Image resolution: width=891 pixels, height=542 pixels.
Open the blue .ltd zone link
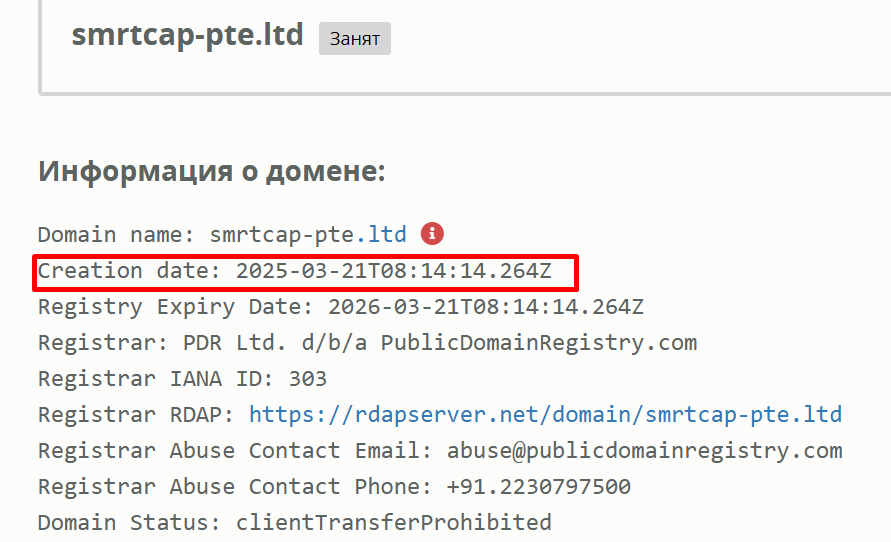381,234
